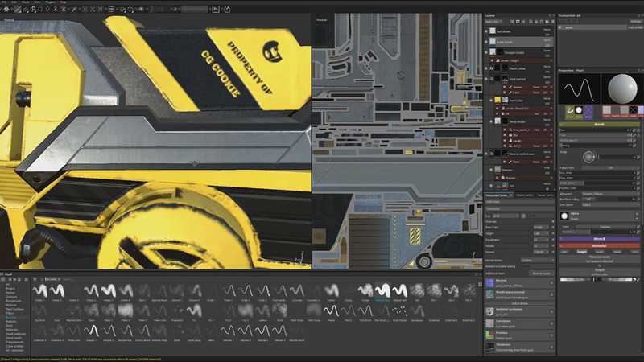
Task: Toggle visibility of Paint Color layer
Action: [x=491, y=100]
